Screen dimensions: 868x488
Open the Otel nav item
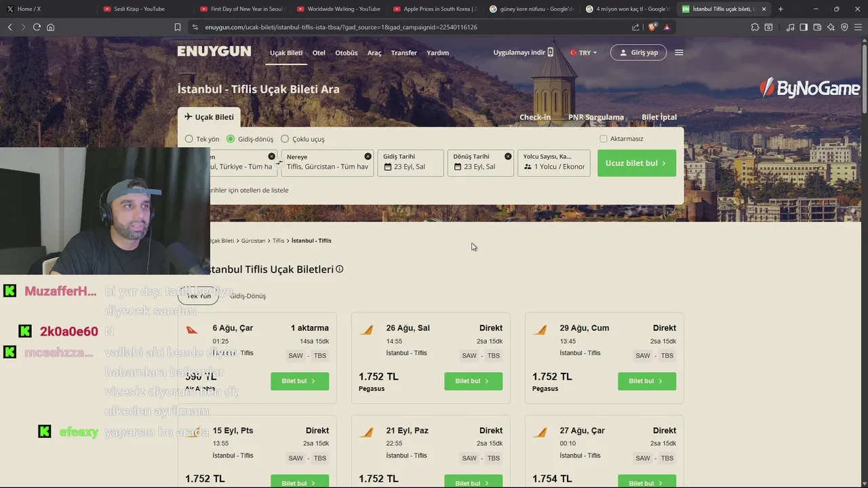pyautogui.click(x=319, y=53)
